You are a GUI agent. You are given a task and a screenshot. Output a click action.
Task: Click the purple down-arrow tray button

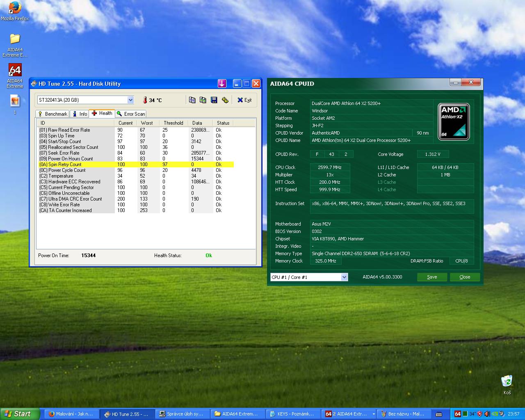point(222,84)
